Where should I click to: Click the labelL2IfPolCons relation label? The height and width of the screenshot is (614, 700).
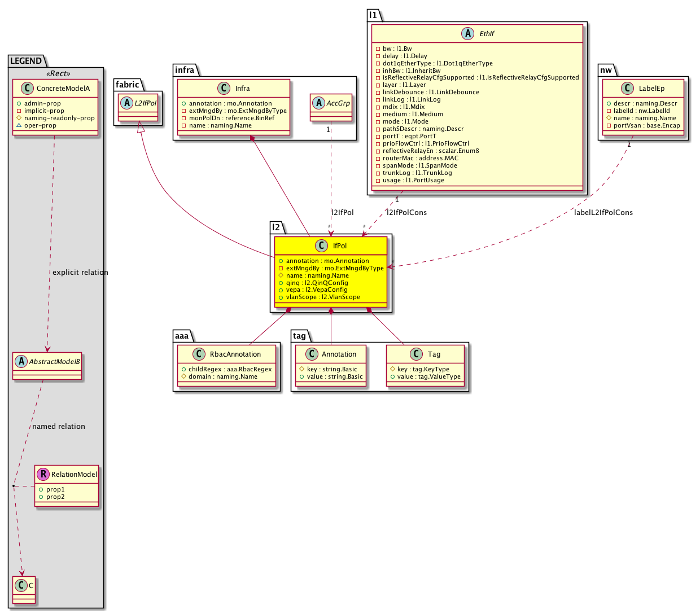click(603, 213)
